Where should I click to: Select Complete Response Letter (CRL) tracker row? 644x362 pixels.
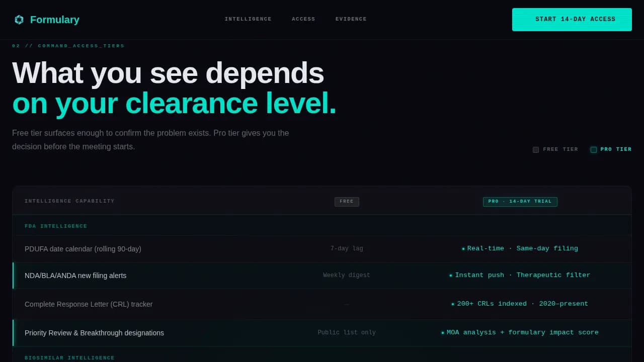tap(322, 304)
